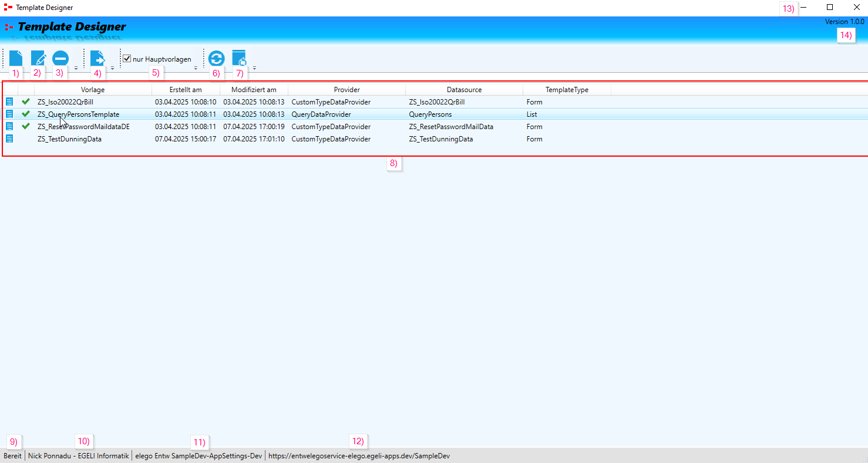Sort by the 'Modifiziert am' column header
This screenshot has height=463, width=868.
pyautogui.click(x=254, y=90)
